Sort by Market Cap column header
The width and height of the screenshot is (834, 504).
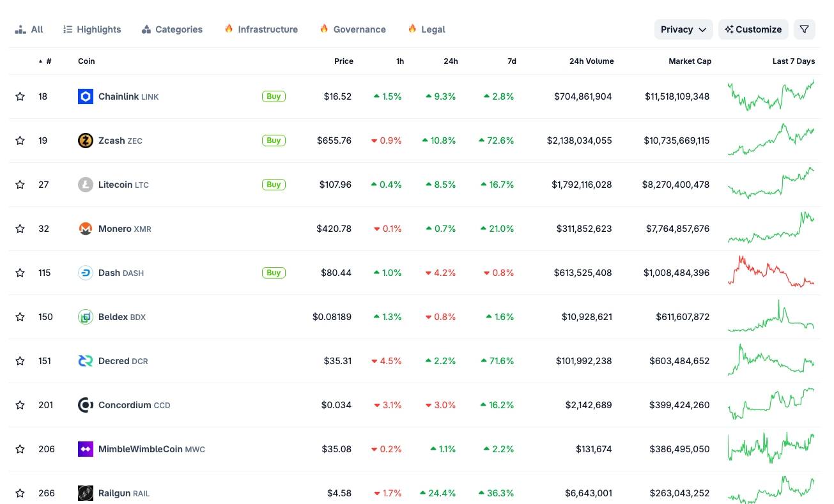pos(690,61)
